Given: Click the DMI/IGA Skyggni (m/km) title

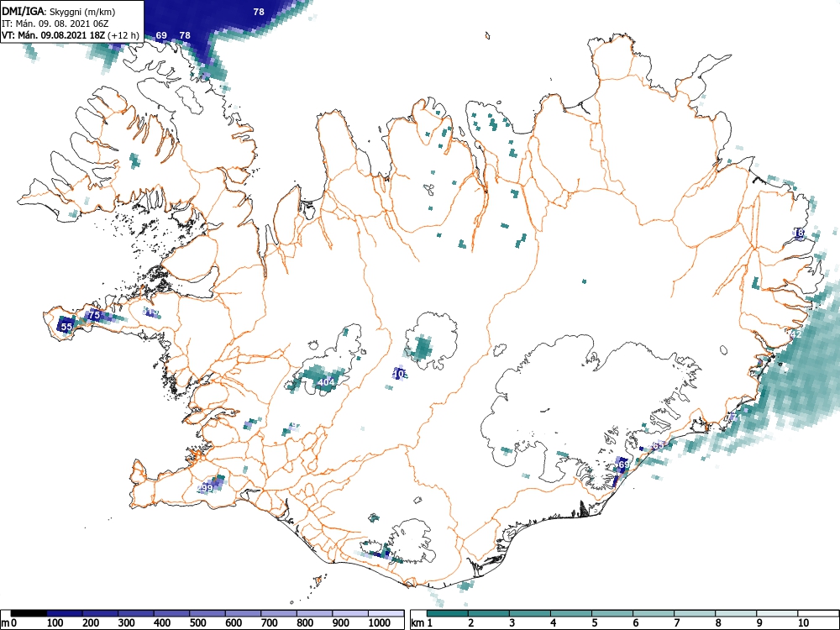Looking at the screenshot, I should [x=59, y=11].
